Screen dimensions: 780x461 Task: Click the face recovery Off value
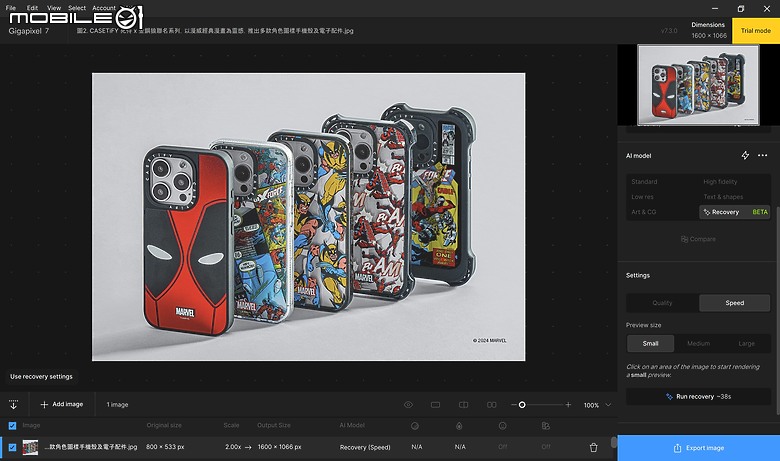pyautogui.click(x=502, y=447)
